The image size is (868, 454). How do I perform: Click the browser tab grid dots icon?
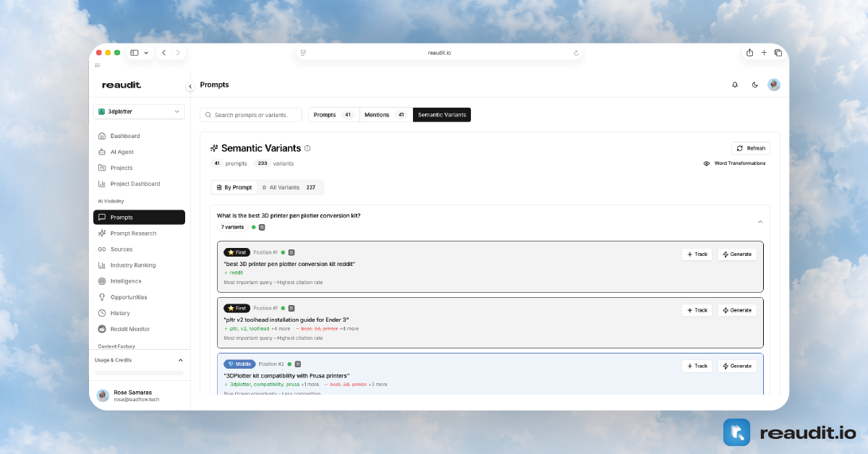(x=98, y=65)
